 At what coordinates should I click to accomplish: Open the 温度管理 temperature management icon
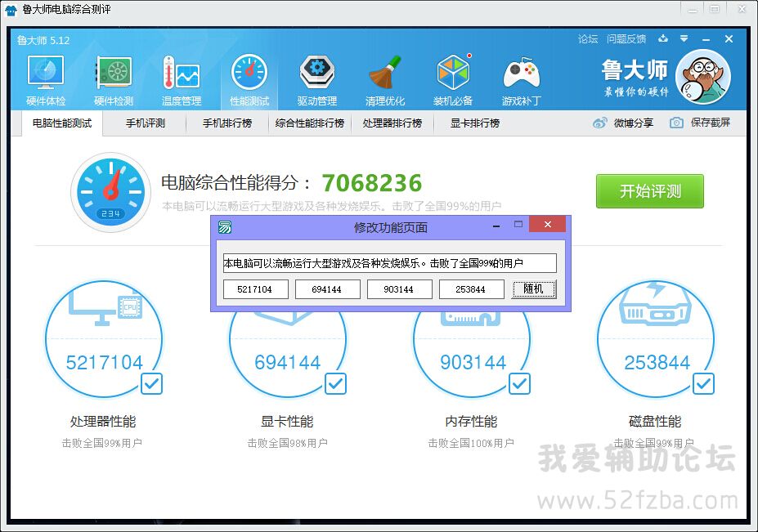(x=182, y=74)
